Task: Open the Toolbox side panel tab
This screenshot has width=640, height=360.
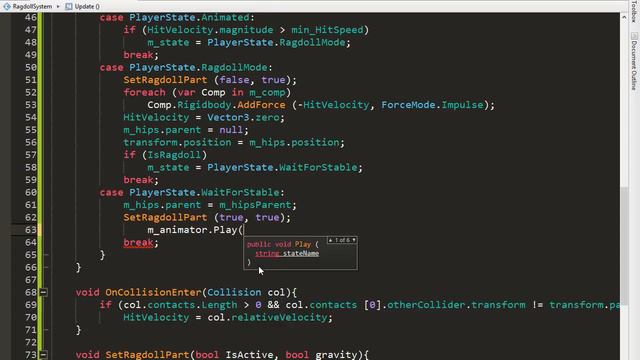Action: 634,12
